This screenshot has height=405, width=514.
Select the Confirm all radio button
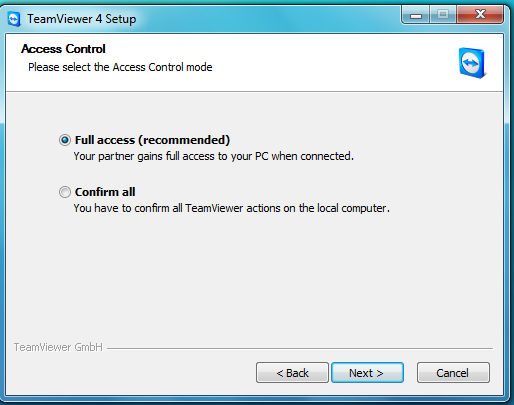(x=65, y=192)
